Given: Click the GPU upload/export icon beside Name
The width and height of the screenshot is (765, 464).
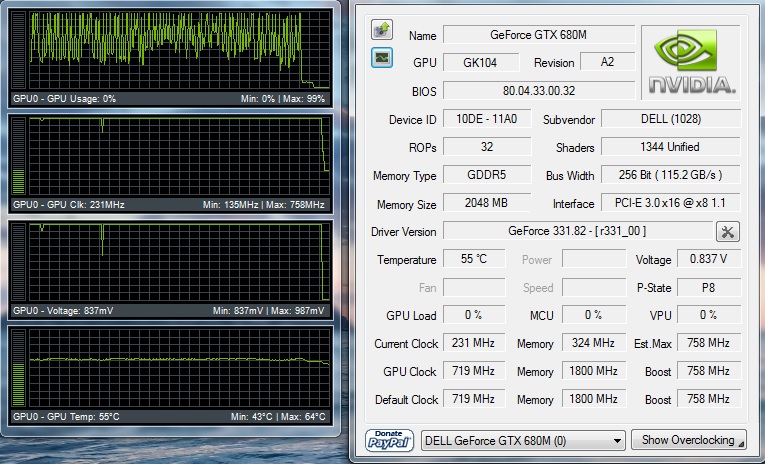Looking at the screenshot, I should 382,29.
